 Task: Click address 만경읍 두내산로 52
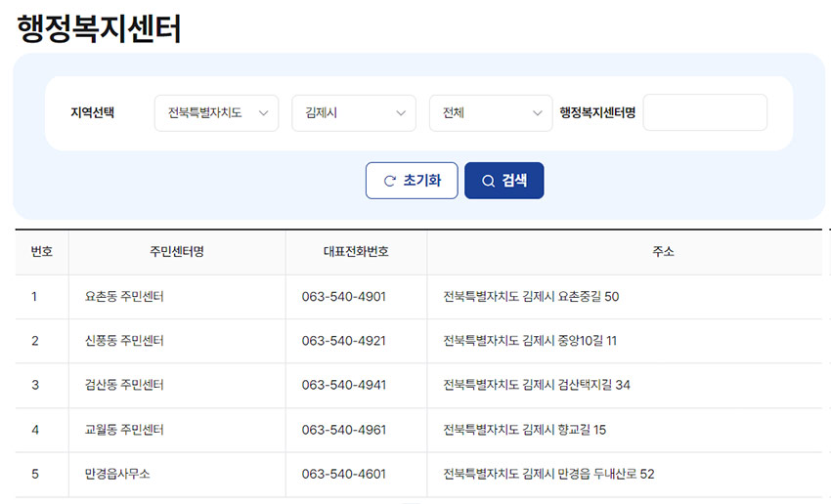[606, 474]
